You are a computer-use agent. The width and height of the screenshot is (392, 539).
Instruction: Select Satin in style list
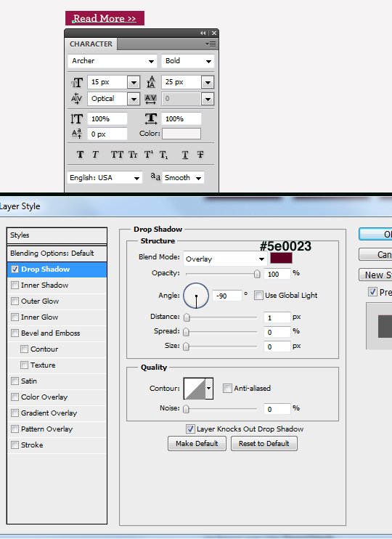[x=57, y=381]
